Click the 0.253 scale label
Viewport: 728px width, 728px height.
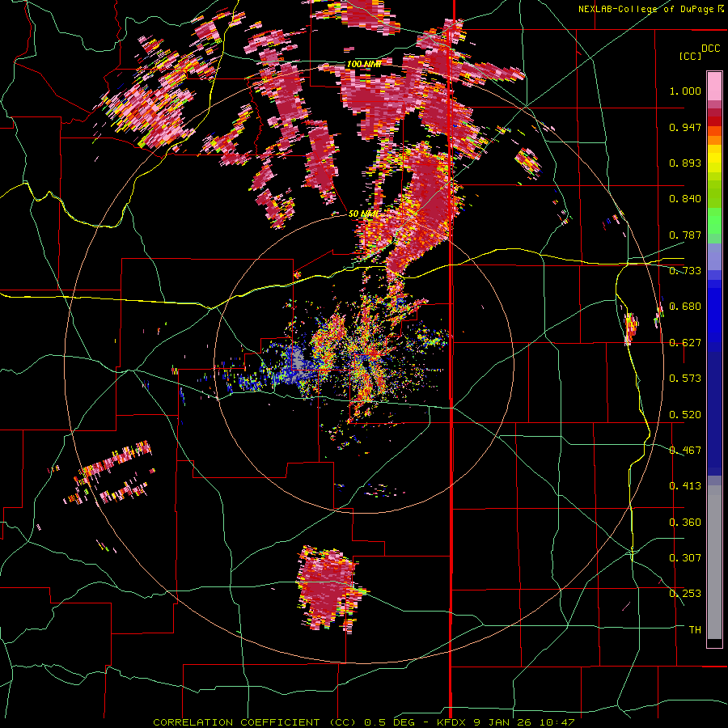685,594
